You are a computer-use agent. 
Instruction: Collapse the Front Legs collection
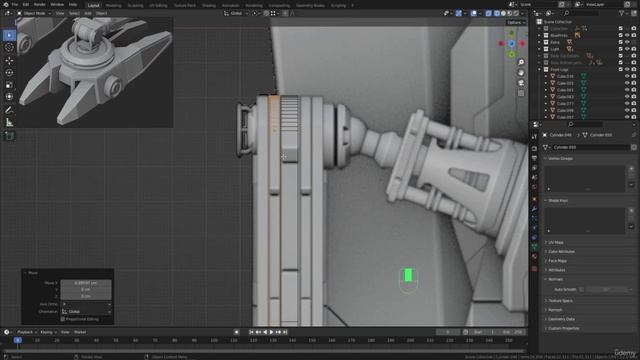pos(540,70)
